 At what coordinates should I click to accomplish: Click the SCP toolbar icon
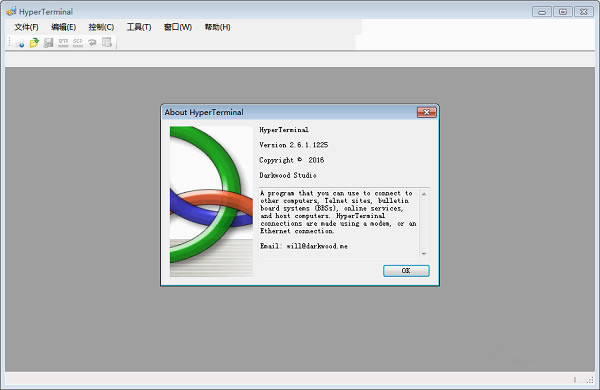pyautogui.click(x=78, y=42)
